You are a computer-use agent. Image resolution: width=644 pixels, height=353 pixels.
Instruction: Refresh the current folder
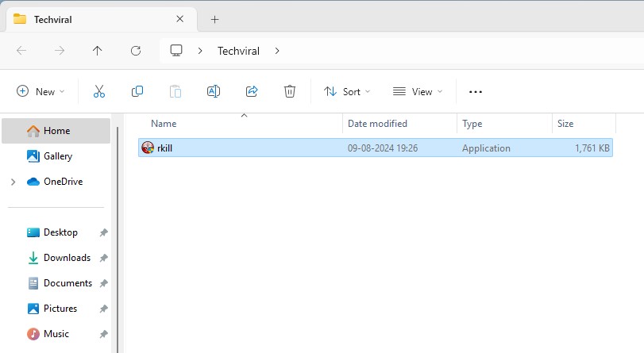[136, 51]
